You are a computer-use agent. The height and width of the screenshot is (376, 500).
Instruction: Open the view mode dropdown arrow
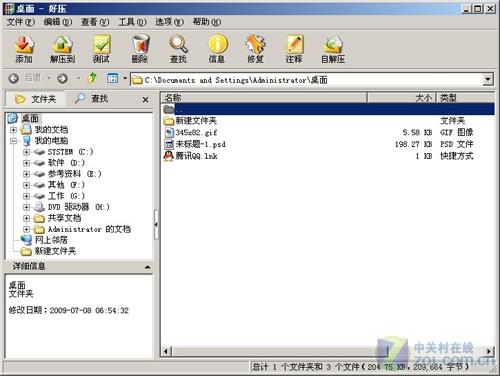(125, 79)
